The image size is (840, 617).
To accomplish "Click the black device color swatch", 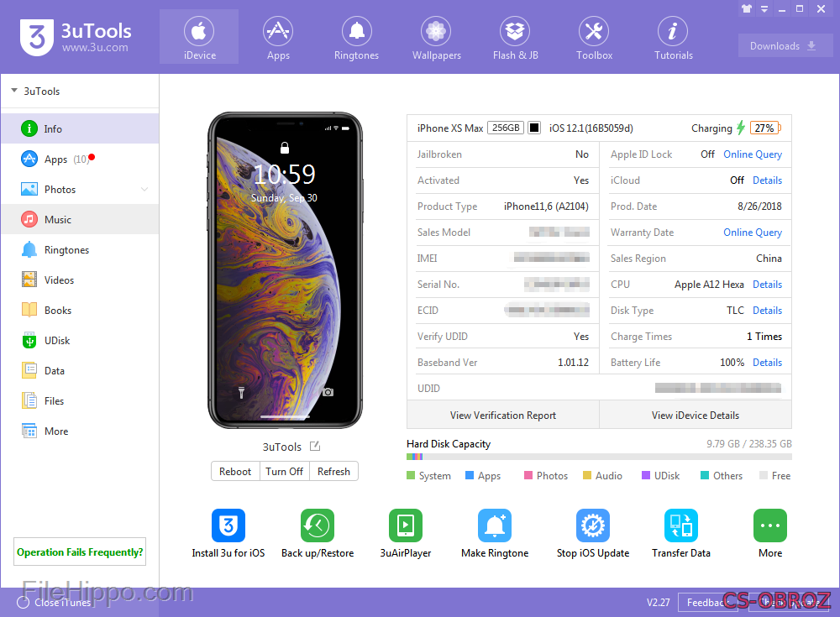I will coord(534,128).
